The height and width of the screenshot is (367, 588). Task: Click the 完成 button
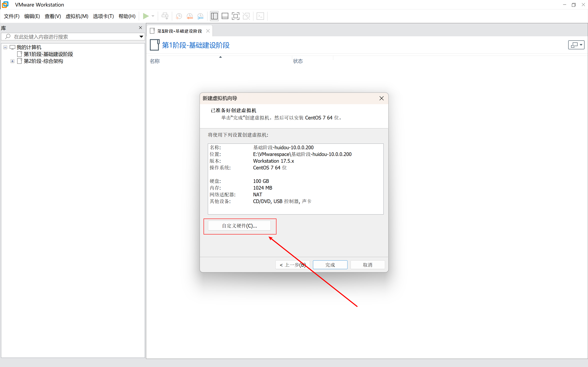tap(330, 265)
